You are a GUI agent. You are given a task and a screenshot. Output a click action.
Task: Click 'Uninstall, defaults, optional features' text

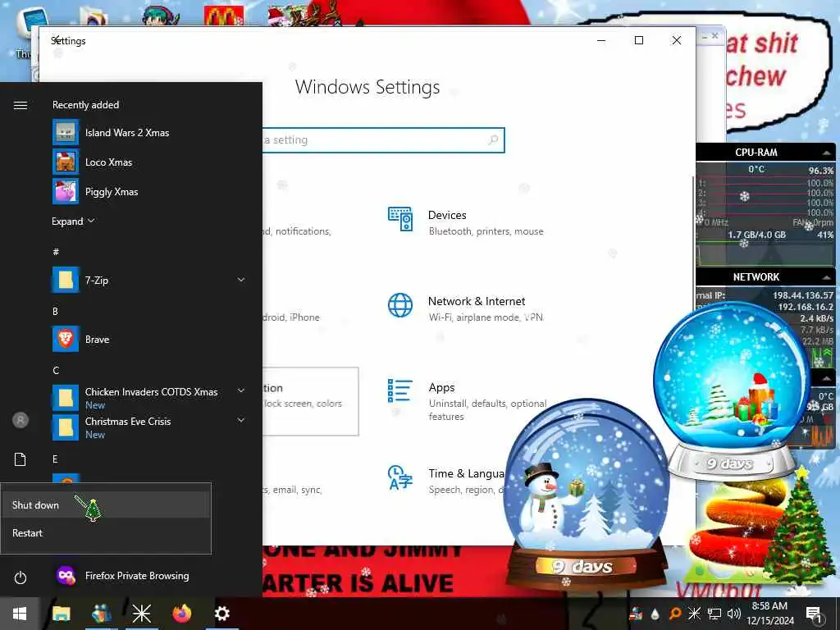(487, 410)
